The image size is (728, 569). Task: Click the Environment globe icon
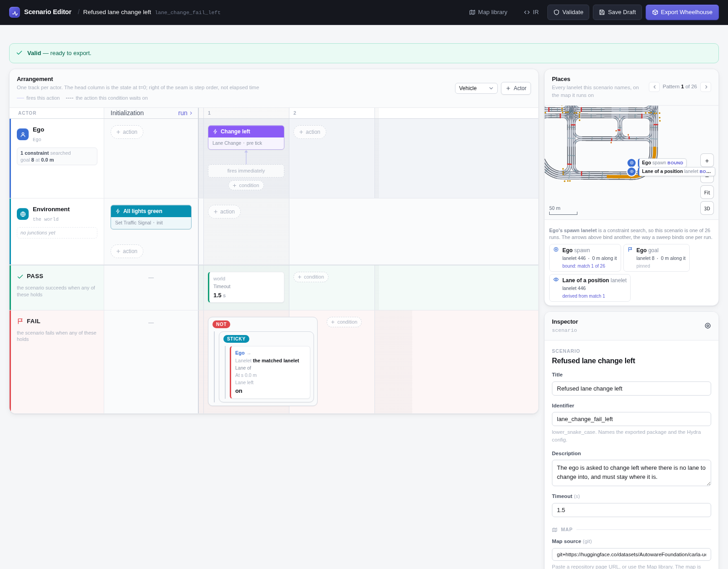(23, 214)
